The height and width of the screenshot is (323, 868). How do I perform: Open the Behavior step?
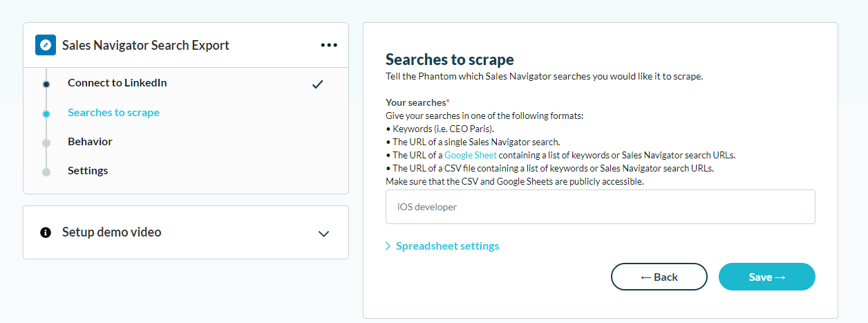tap(90, 141)
